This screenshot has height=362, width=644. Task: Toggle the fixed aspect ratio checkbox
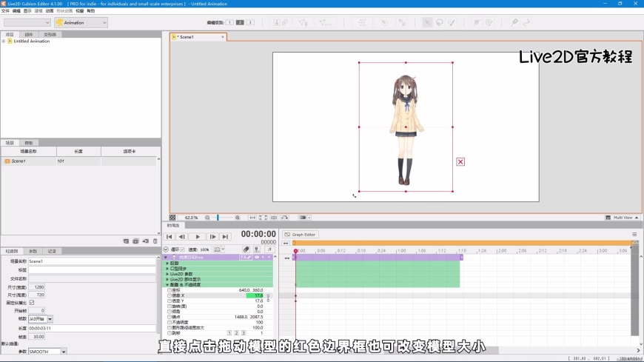pyautogui.click(x=32, y=303)
